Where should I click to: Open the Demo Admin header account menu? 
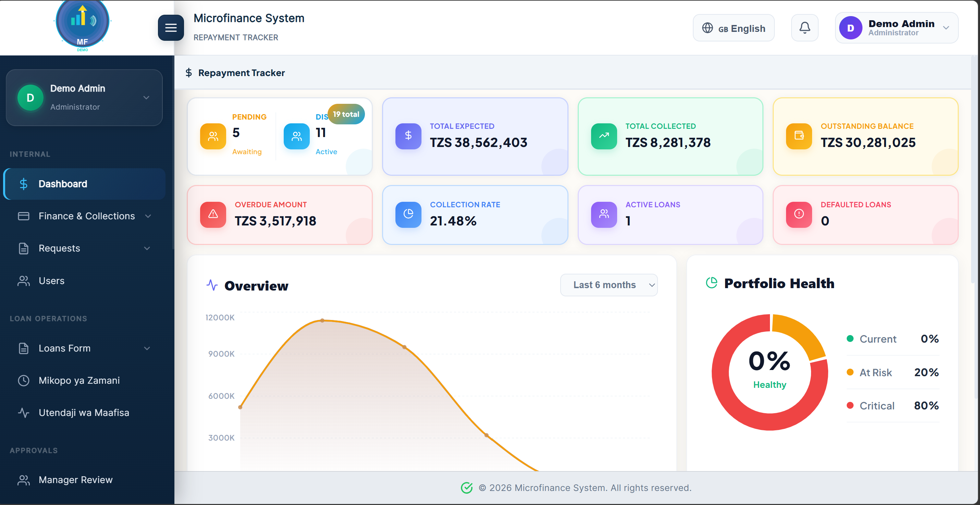click(x=896, y=28)
